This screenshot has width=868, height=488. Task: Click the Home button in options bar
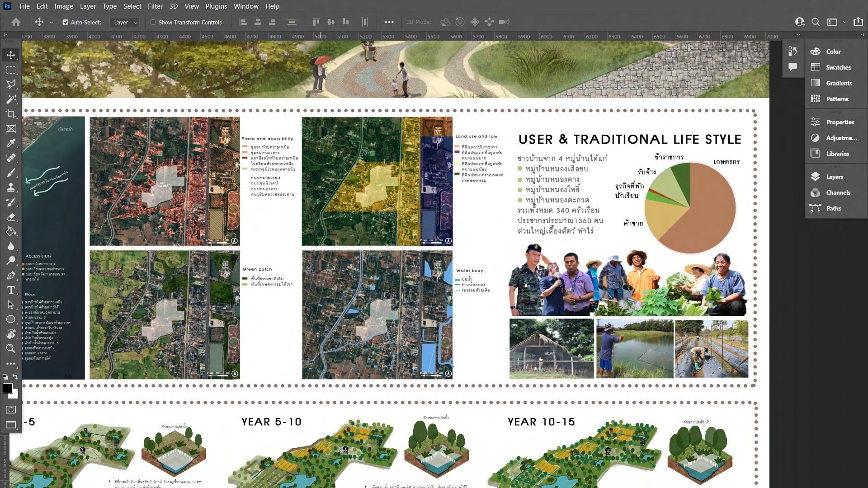(x=16, y=22)
